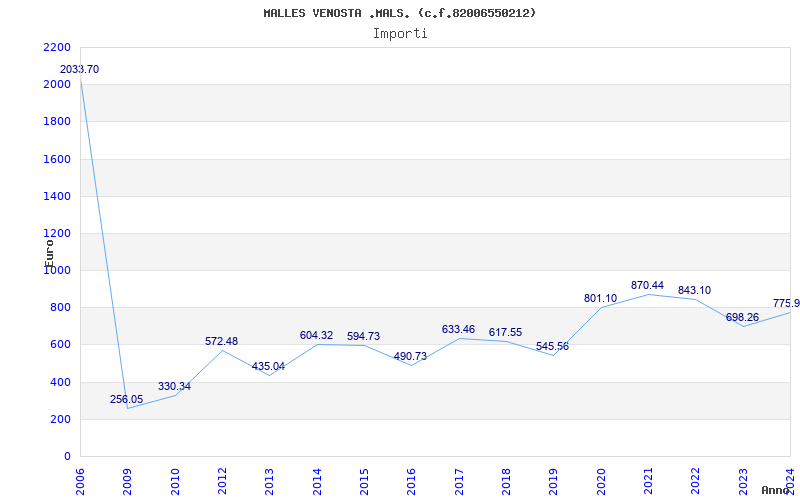Select the 572.48 data point for 2012

(221, 341)
